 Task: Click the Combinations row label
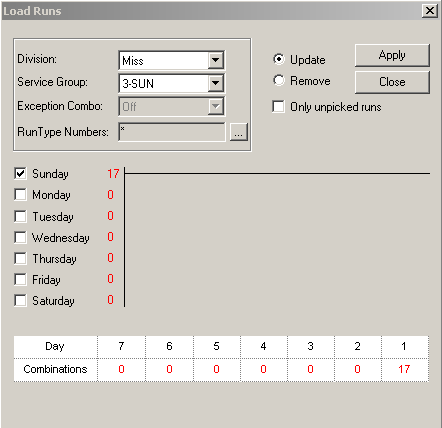(55, 369)
